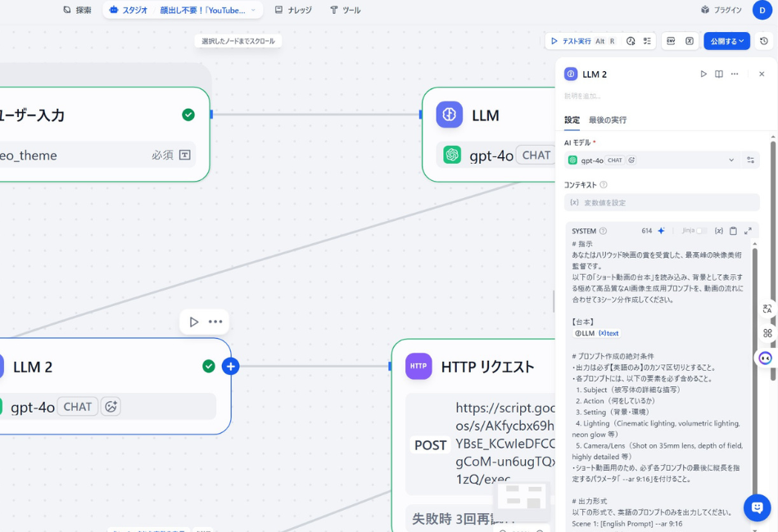Expand the SYSTEM prompt editor to fullscreen
Viewport: 778px width, 532px height.
tap(748, 231)
